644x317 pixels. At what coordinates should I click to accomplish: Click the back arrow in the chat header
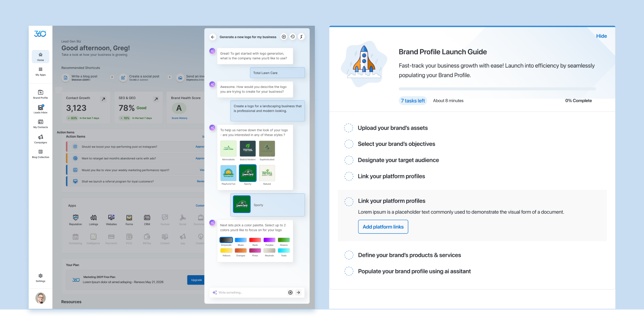[x=213, y=37]
